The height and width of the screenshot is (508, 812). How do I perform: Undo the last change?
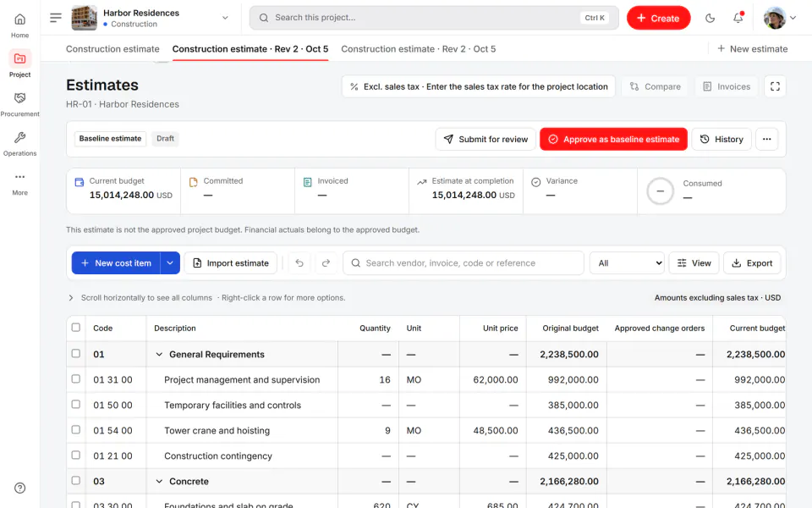point(299,262)
